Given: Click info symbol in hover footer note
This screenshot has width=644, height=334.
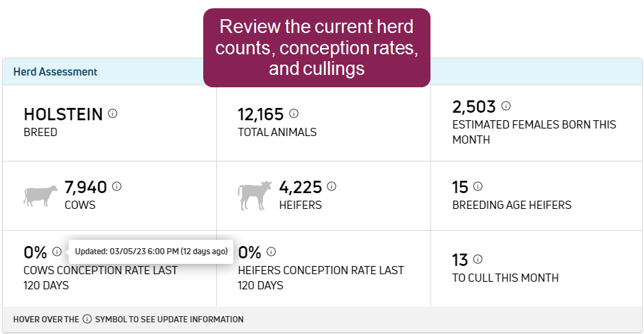Looking at the screenshot, I should [87, 320].
